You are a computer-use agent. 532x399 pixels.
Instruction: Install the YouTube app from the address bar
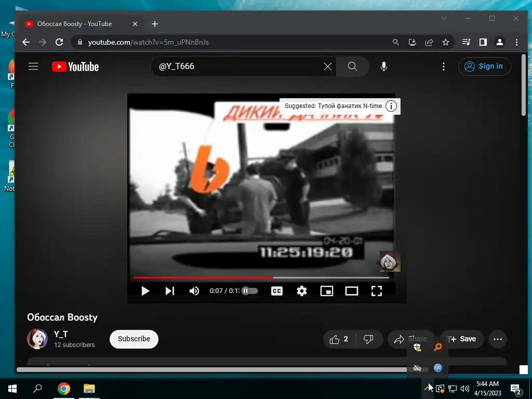(x=412, y=42)
